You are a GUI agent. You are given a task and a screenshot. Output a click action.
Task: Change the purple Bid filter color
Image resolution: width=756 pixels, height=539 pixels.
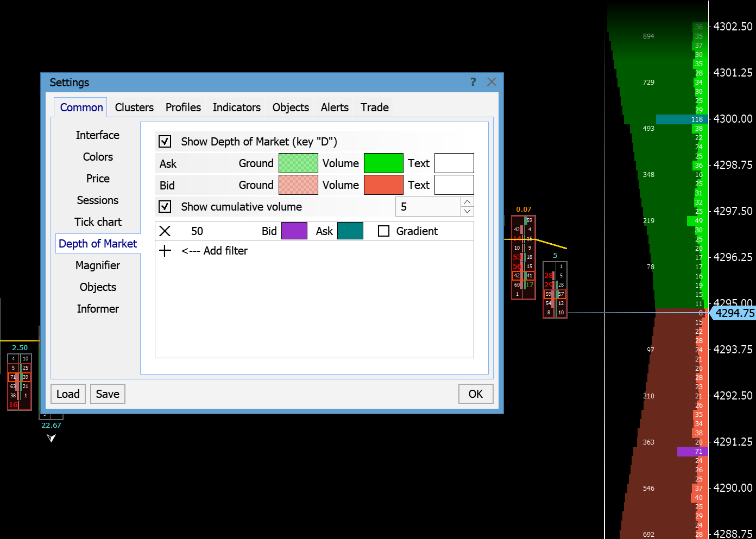coord(294,231)
